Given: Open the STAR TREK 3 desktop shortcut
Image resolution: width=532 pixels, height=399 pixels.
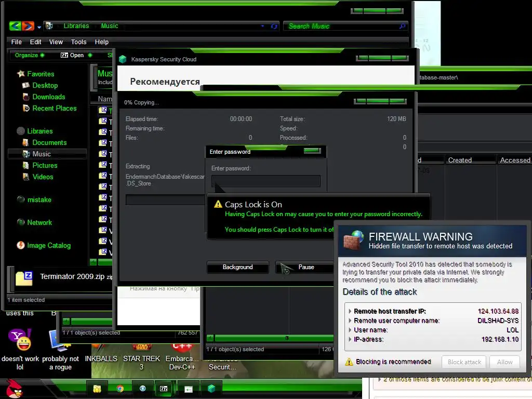Looking at the screenshot, I should 141,347.
